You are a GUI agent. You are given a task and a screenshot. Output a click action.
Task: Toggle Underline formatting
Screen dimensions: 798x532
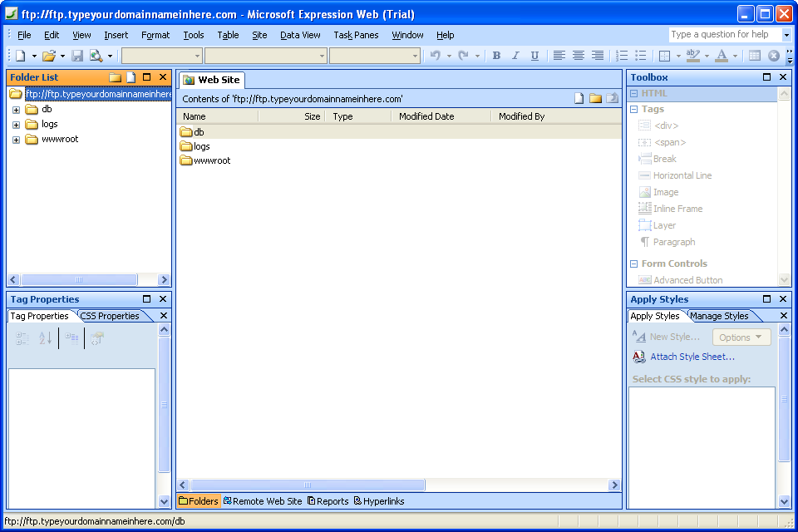534,56
